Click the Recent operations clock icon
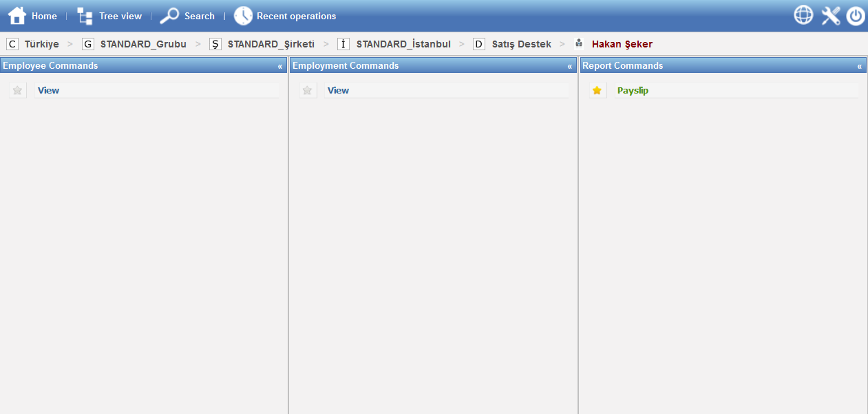Screen dimensions: 868x414 243,16
